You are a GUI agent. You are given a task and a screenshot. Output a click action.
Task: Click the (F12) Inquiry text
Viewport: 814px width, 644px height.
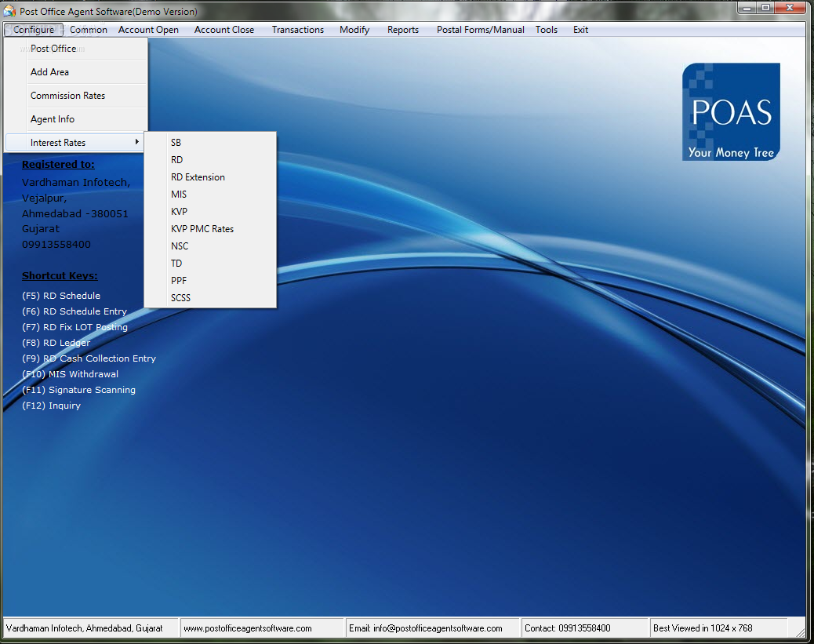coord(52,406)
